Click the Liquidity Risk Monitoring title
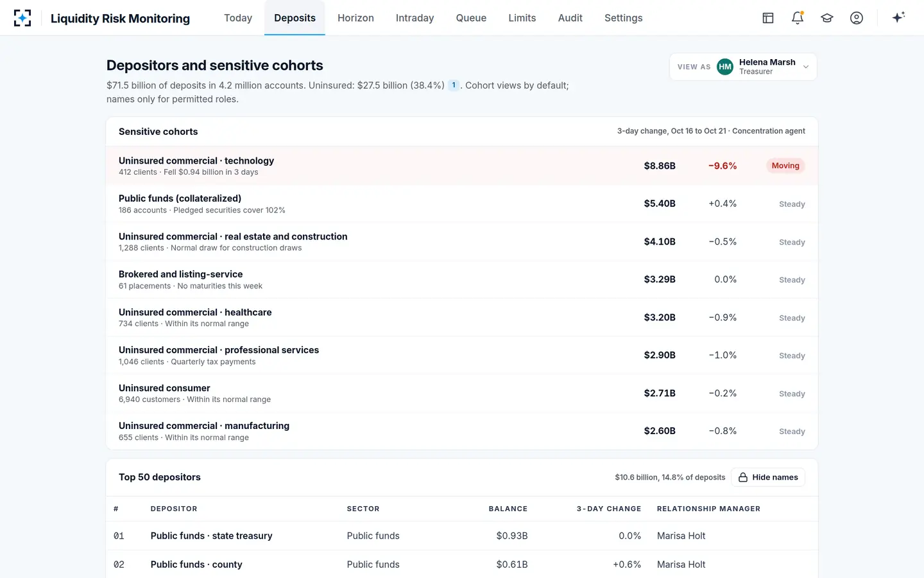Image resolution: width=924 pixels, height=578 pixels. [120, 18]
